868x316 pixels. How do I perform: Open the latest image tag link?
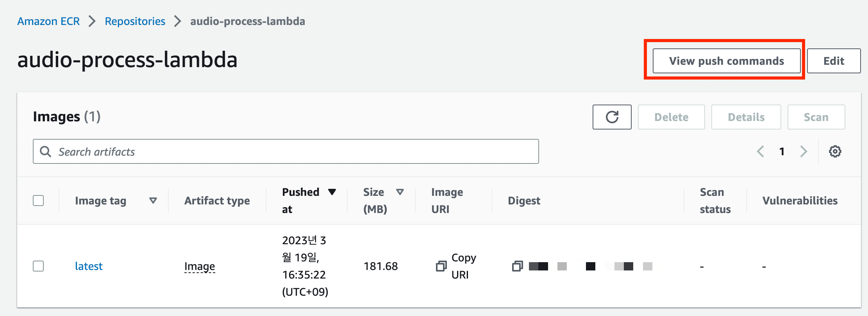[89, 266]
